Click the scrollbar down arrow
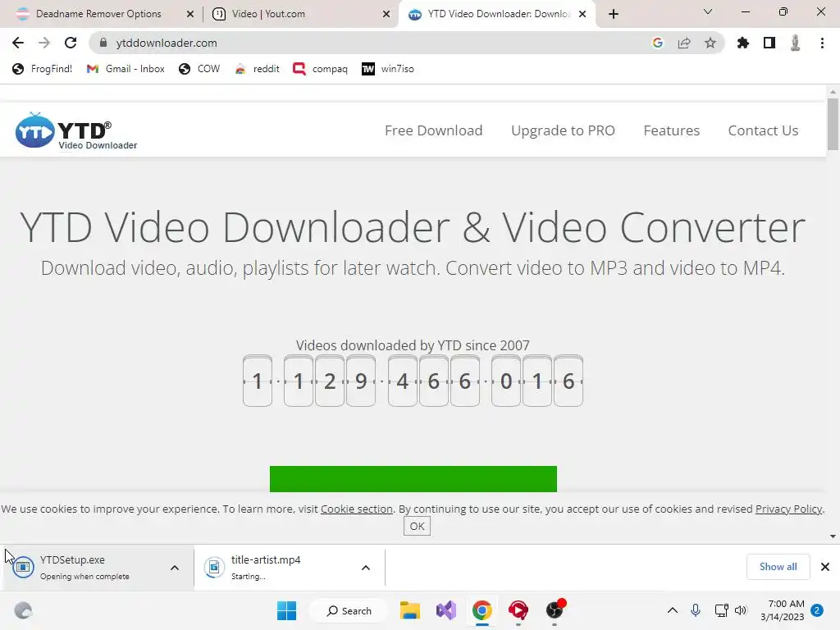This screenshot has width=840, height=630. pyautogui.click(x=833, y=536)
